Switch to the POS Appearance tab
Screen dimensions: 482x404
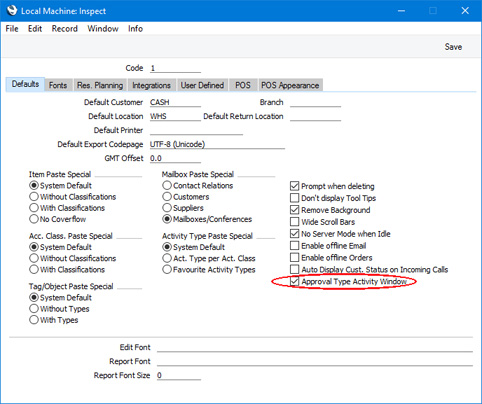point(290,85)
